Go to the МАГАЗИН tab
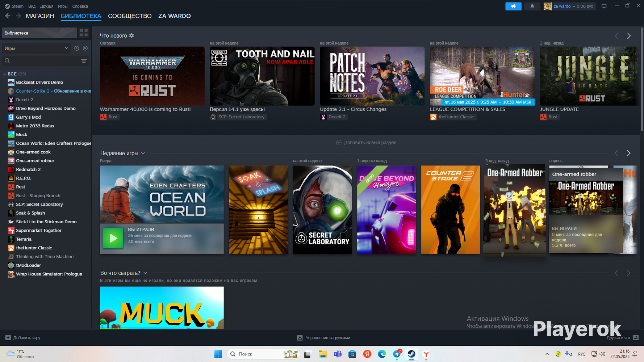Screen dimensions: 644x362 (x=40, y=16)
